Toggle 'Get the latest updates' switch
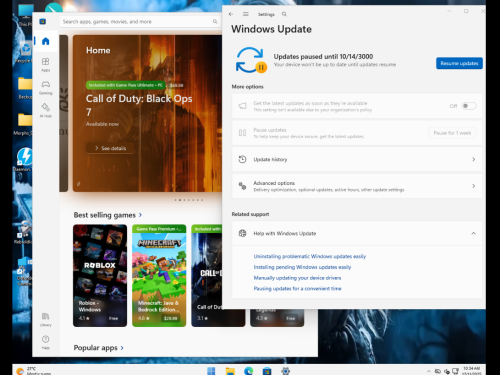The image size is (500, 375). click(x=469, y=106)
